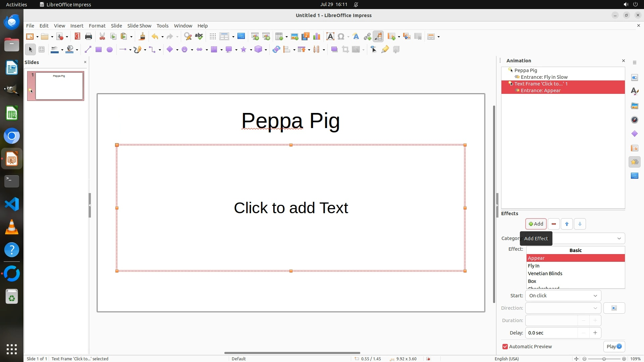The image size is (644, 362).
Task: Toggle display grid toolbar icon
Action: [213, 37]
